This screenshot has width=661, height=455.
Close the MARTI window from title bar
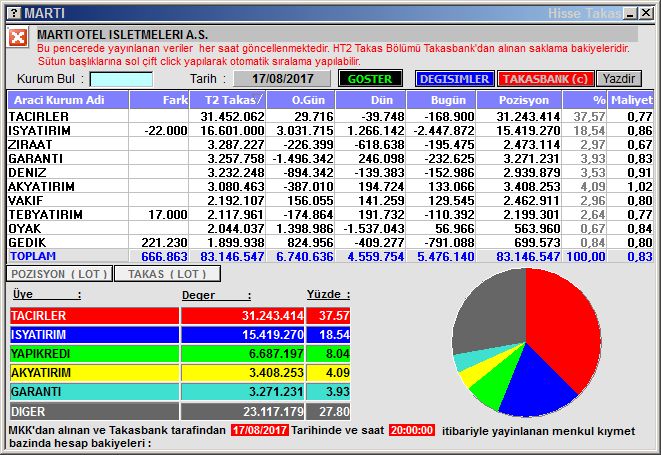646,13
